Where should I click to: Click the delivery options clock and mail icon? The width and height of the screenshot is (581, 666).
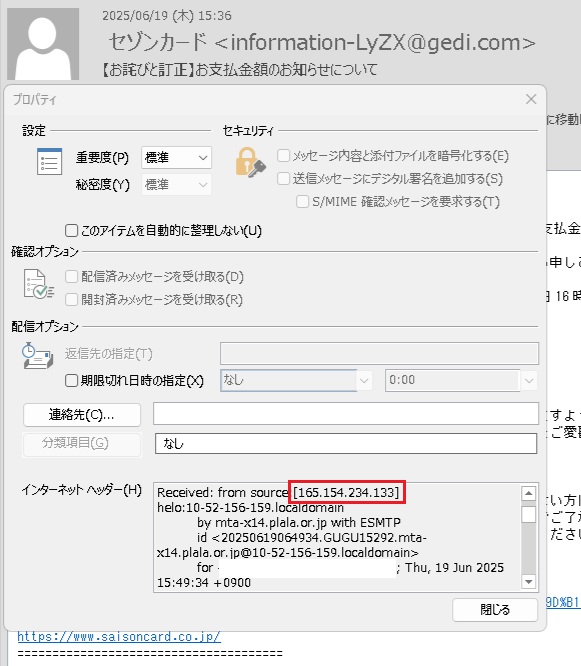pyautogui.click(x=37, y=356)
